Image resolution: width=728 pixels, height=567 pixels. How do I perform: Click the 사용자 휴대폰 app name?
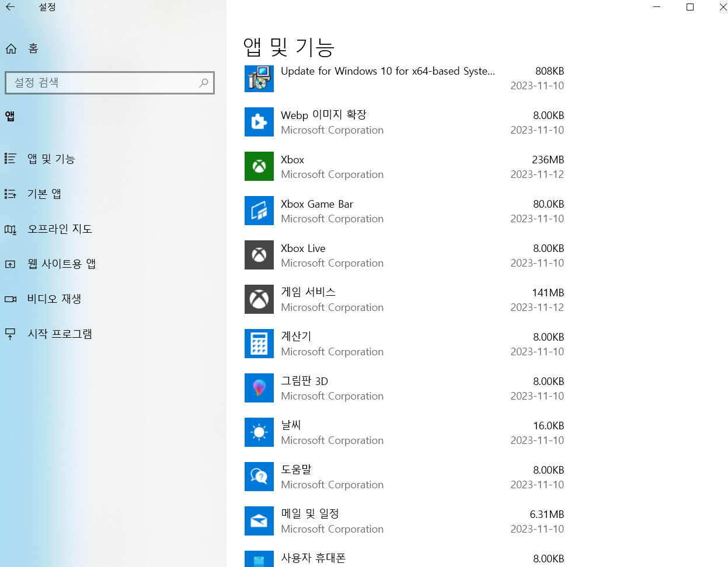pyautogui.click(x=314, y=558)
